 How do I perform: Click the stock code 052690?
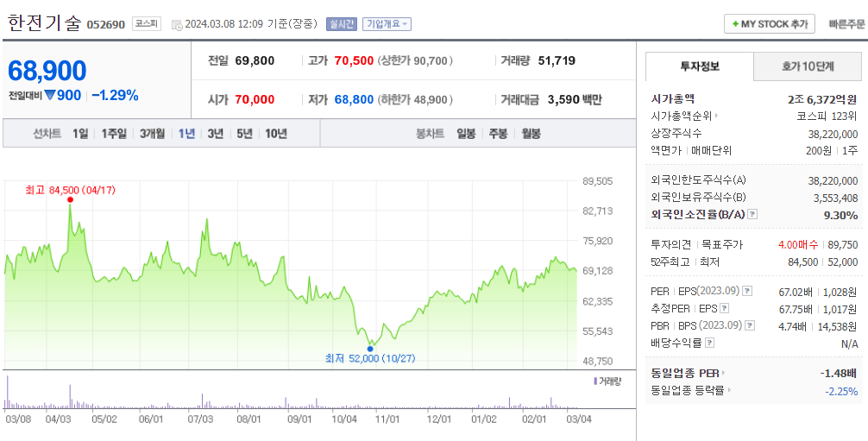click(x=106, y=25)
